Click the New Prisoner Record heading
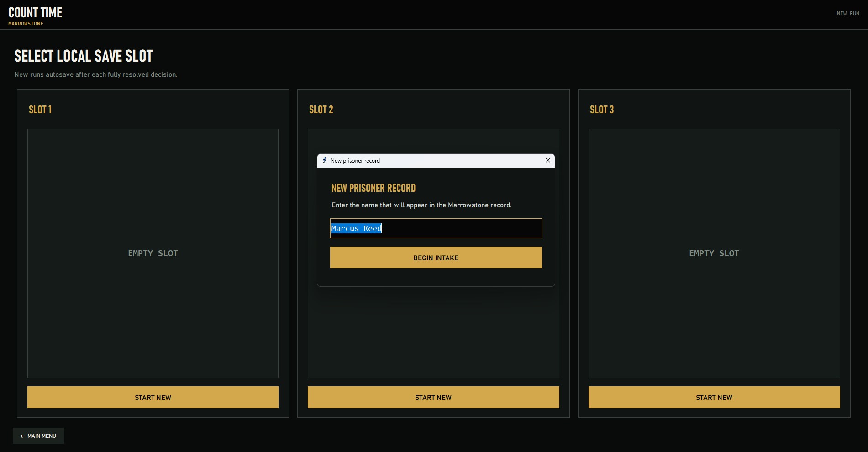Image resolution: width=868 pixels, height=452 pixels. (374, 188)
